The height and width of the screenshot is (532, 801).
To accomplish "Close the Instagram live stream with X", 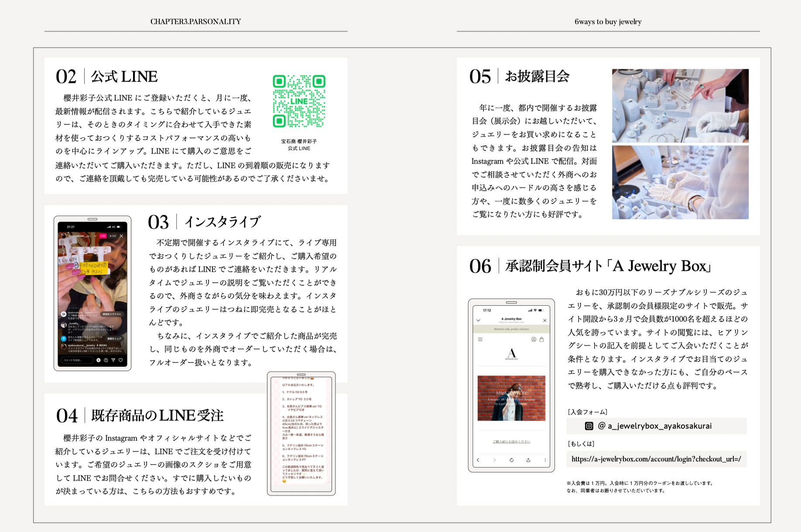I will [x=121, y=236].
